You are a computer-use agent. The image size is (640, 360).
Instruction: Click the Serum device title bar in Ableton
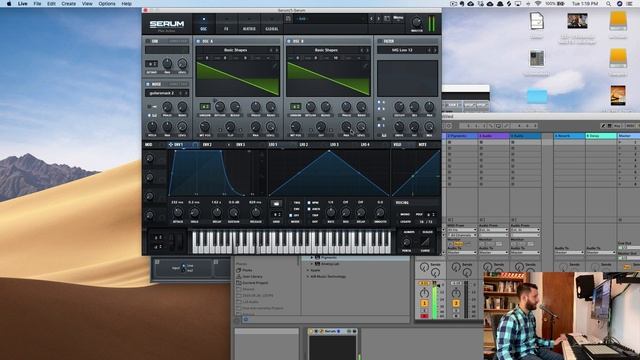(x=333, y=331)
